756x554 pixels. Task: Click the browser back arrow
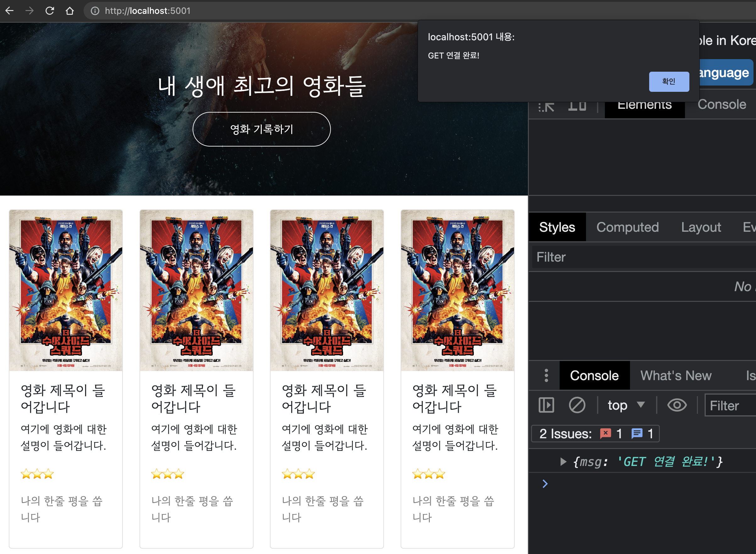coord(9,11)
